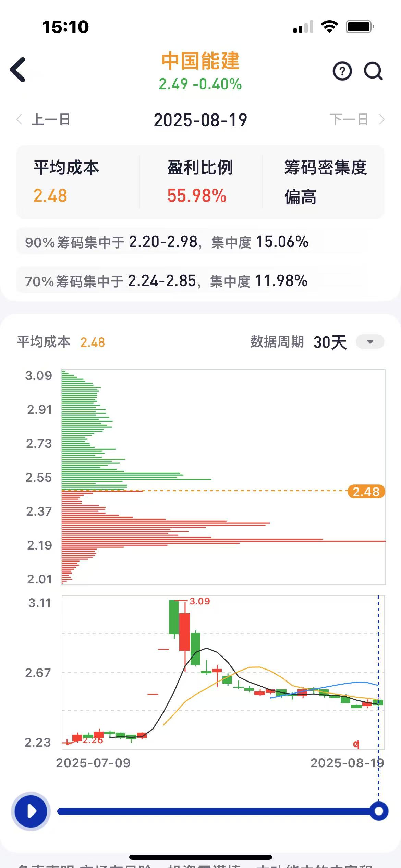Open the help question mark icon

[342, 71]
